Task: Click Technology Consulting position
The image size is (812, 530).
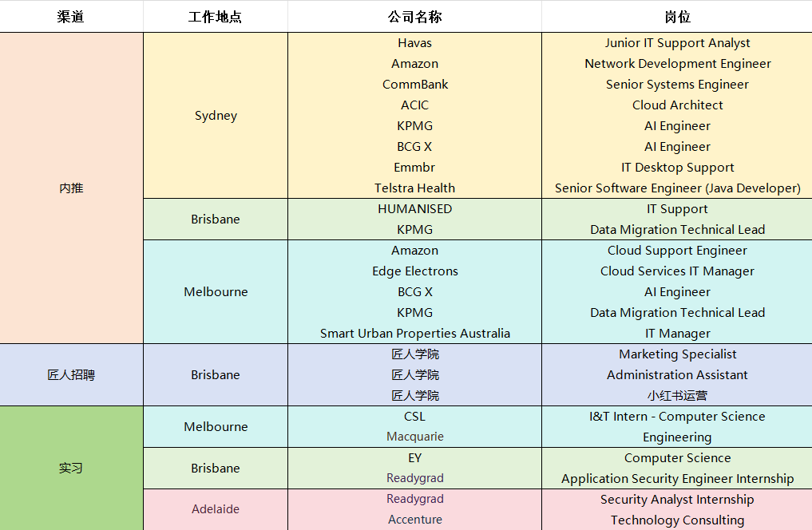Action: [677, 520]
